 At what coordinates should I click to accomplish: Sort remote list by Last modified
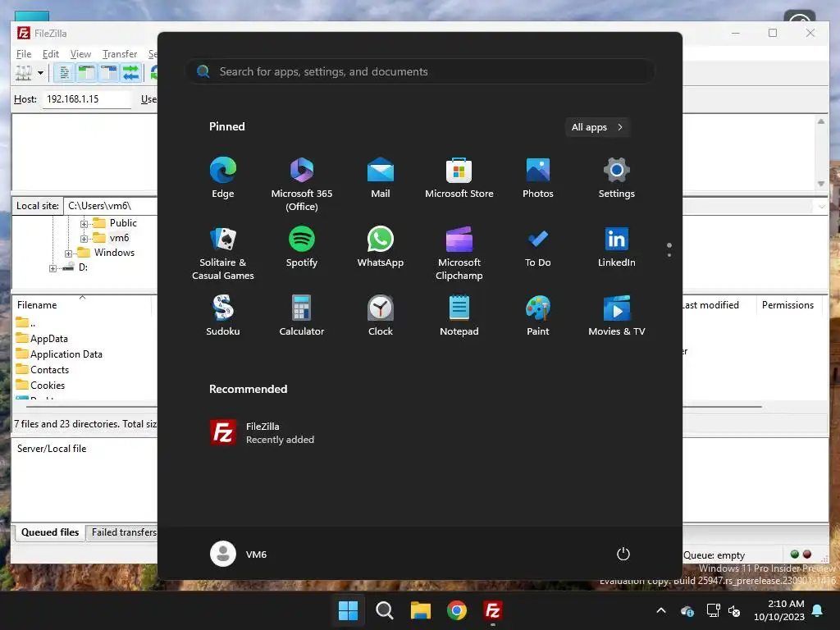pyautogui.click(x=710, y=305)
